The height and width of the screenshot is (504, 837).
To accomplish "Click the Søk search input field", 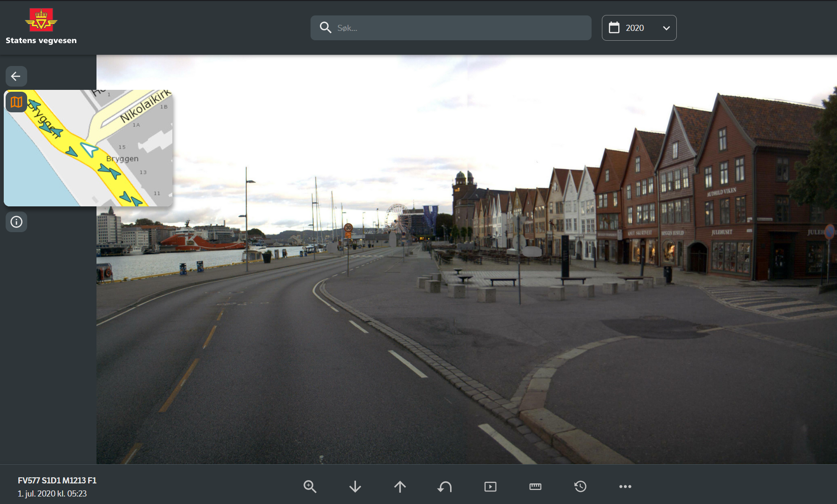I will [x=459, y=28].
